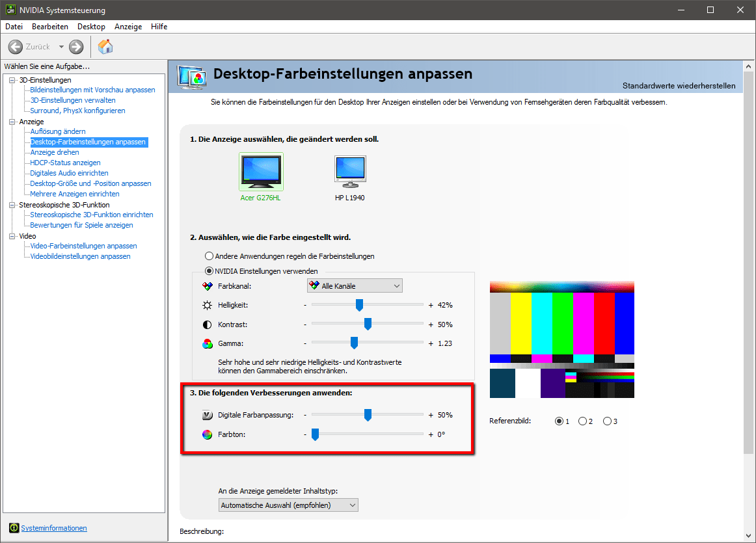This screenshot has width=756, height=543.
Task: Select 'NVIDIA Einstellungen verwenden' radio button
Action: click(209, 271)
